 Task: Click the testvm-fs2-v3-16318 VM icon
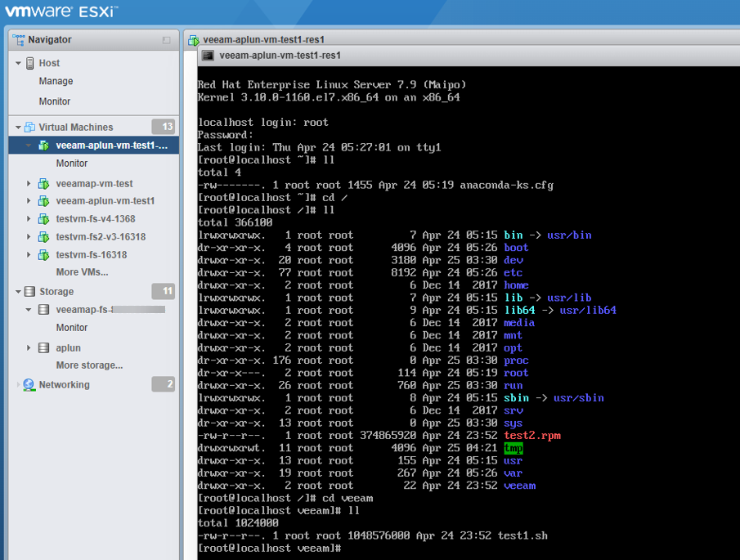click(43, 237)
